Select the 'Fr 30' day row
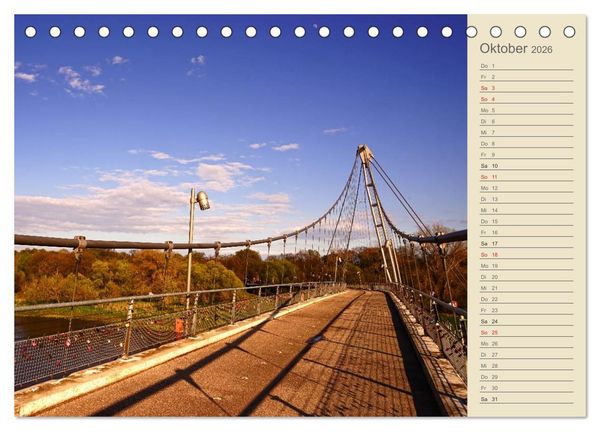This screenshot has width=600, height=431. point(527,388)
